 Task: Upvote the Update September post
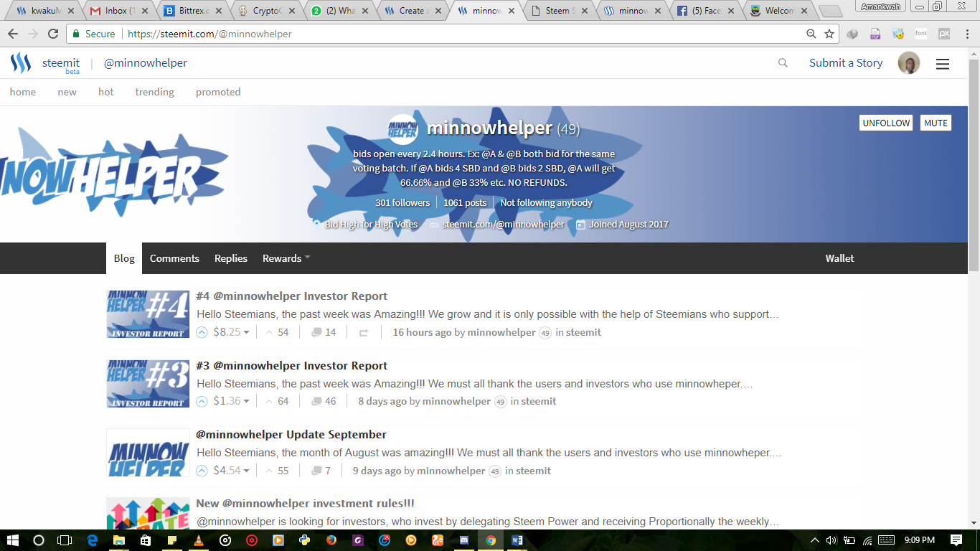(202, 471)
